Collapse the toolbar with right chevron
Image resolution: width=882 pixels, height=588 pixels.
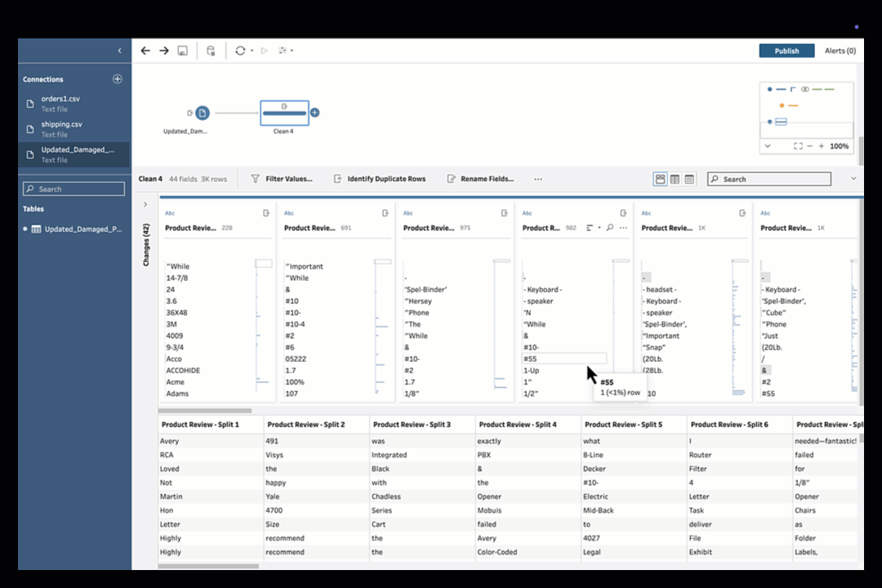pyautogui.click(x=853, y=178)
